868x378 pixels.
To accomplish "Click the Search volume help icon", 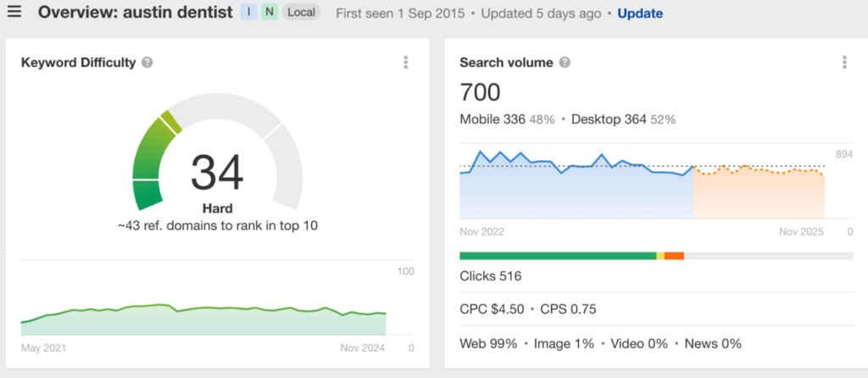I will point(565,63).
